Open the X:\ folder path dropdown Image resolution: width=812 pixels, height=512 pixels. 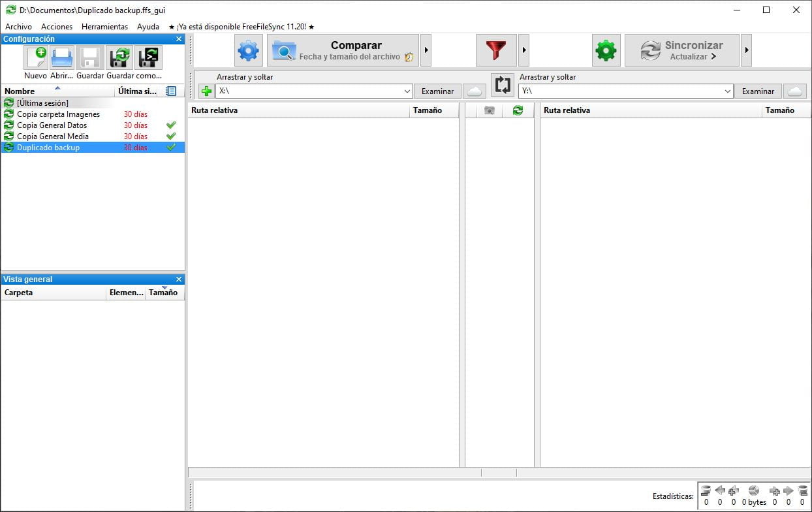click(407, 91)
